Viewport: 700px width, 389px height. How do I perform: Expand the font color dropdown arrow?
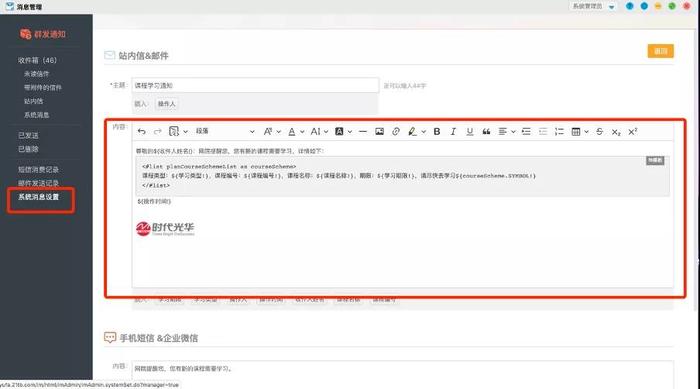click(x=302, y=132)
